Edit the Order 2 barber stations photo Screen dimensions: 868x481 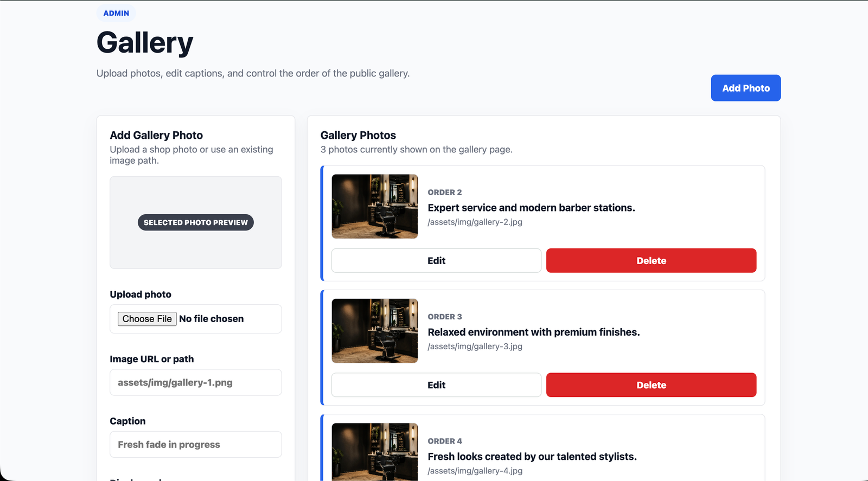pyautogui.click(x=436, y=260)
